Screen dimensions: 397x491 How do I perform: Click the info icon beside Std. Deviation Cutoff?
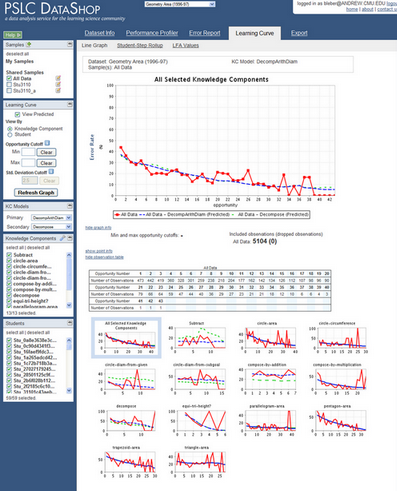(x=51, y=172)
